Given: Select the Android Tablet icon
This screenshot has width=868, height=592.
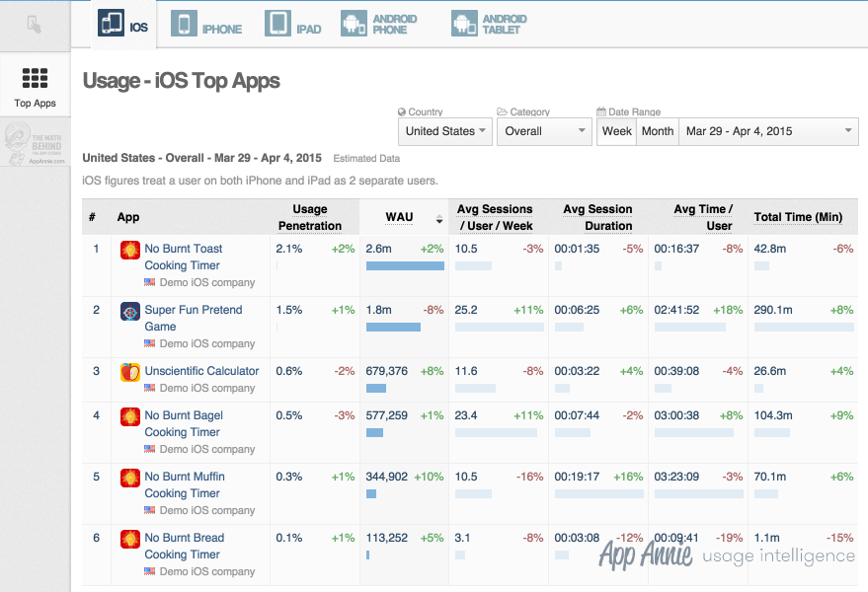Looking at the screenshot, I should pyautogui.click(x=464, y=24).
